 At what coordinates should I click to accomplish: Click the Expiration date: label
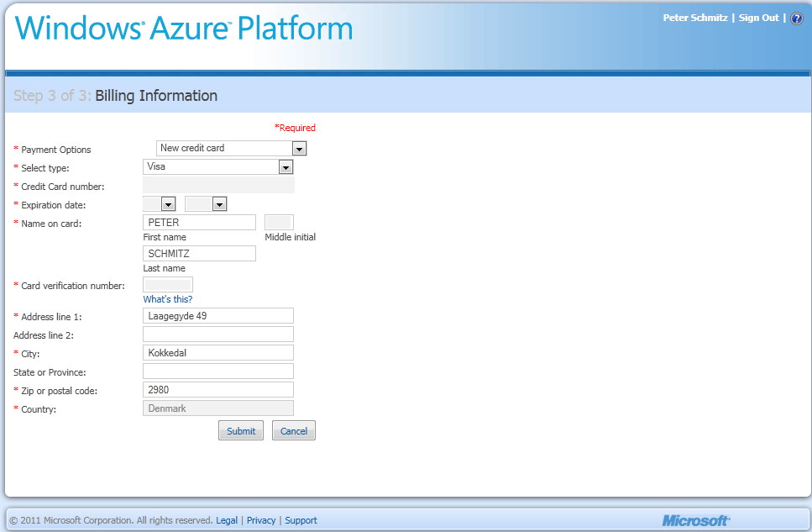coord(54,205)
